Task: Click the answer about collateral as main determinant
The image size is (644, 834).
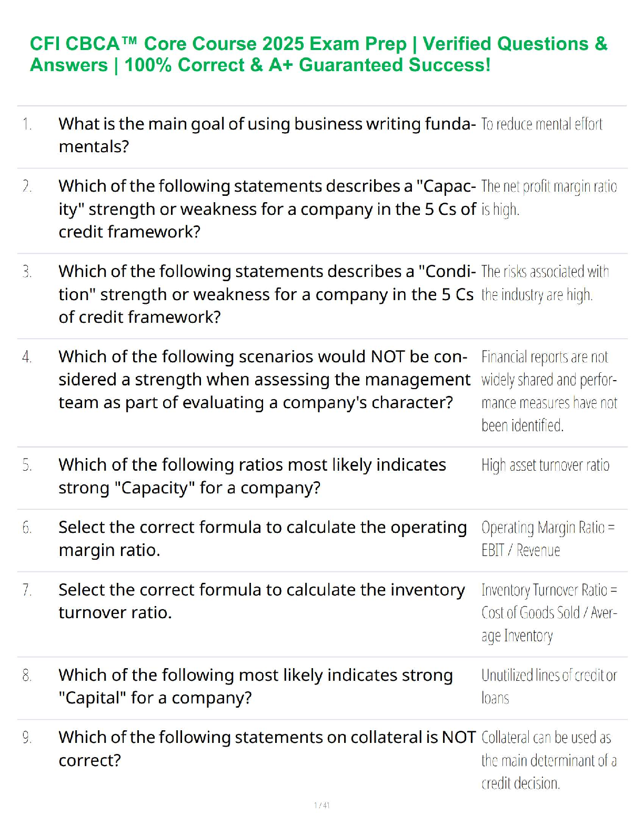Action: [x=548, y=760]
